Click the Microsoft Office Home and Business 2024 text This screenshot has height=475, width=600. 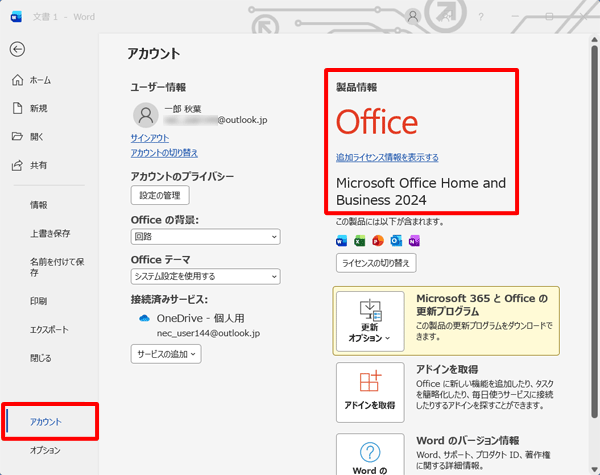pyautogui.click(x=421, y=191)
